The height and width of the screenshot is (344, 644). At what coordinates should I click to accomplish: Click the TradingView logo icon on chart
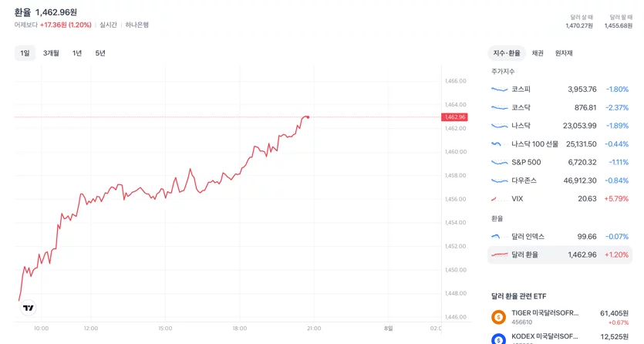pyautogui.click(x=29, y=308)
